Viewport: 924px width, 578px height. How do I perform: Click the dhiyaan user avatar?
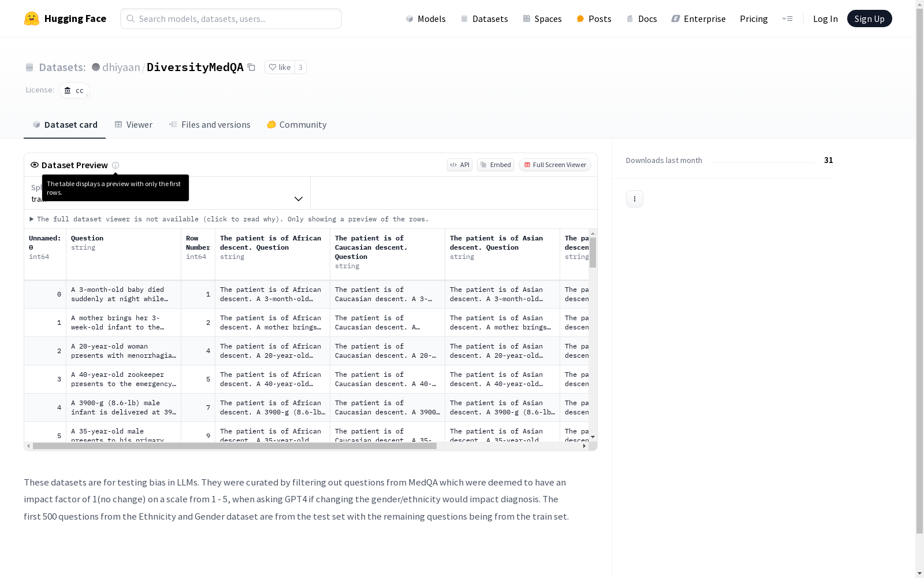click(x=96, y=67)
